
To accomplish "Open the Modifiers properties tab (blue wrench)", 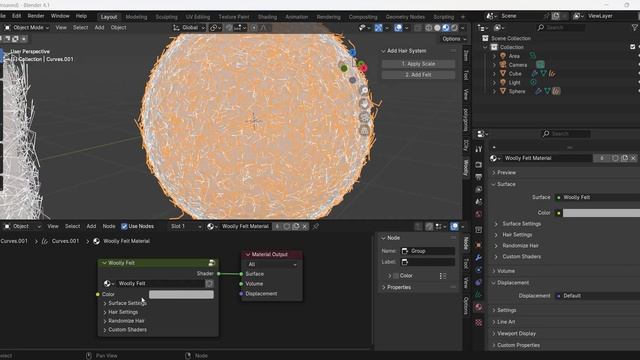I will tap(479, 258).
